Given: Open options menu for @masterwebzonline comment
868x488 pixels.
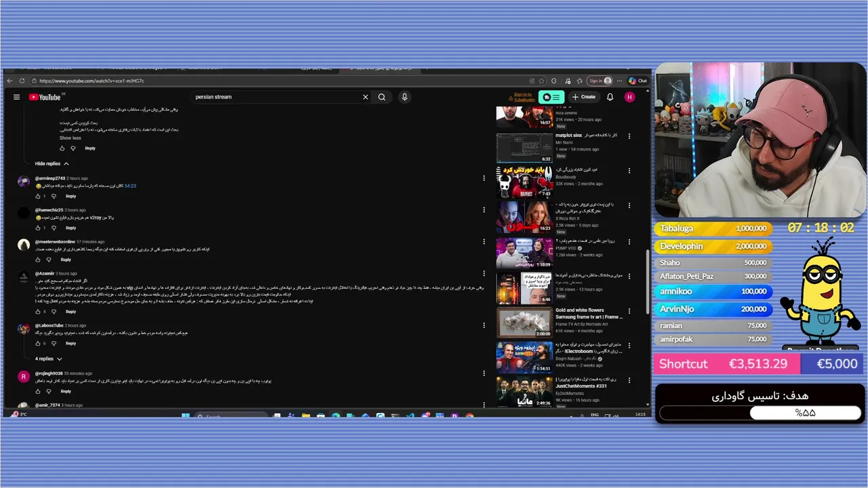Looking at the screenshot, I should click(484, 242).
